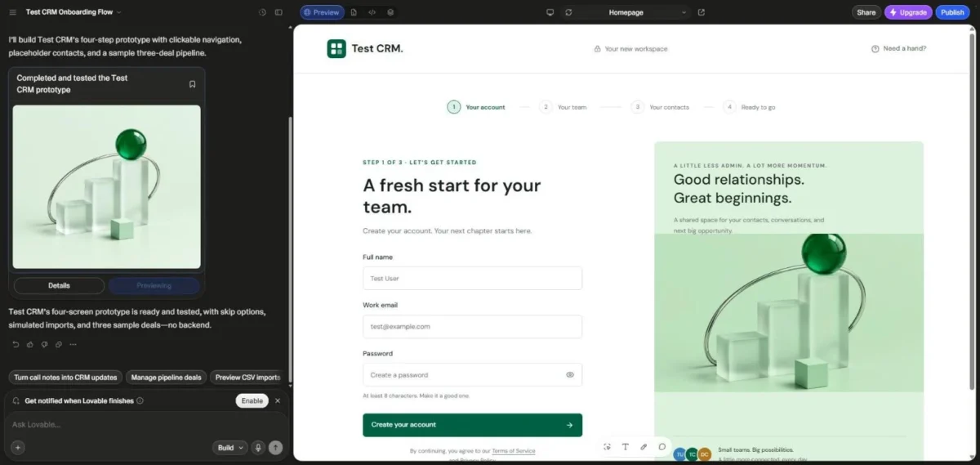Select suggestion Manage pipeline deals
This screenshot has width=980, height=465.
[x=166, y=378]
